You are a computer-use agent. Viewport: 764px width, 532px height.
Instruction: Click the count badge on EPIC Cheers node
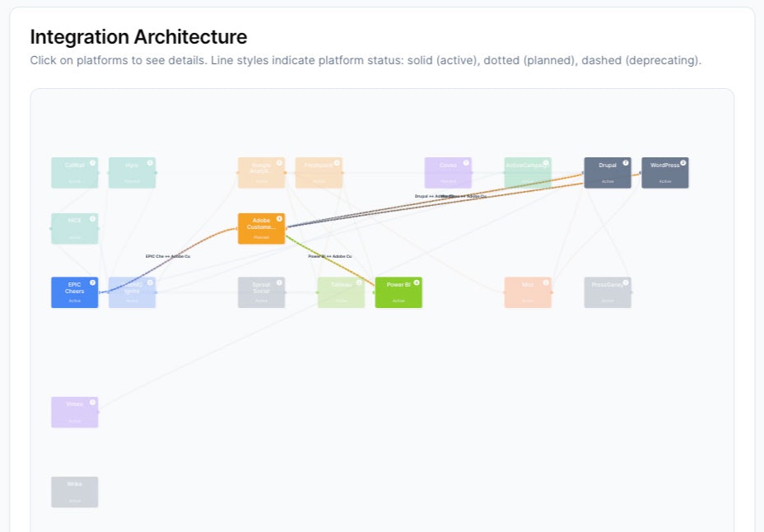(x=92, y=282)
